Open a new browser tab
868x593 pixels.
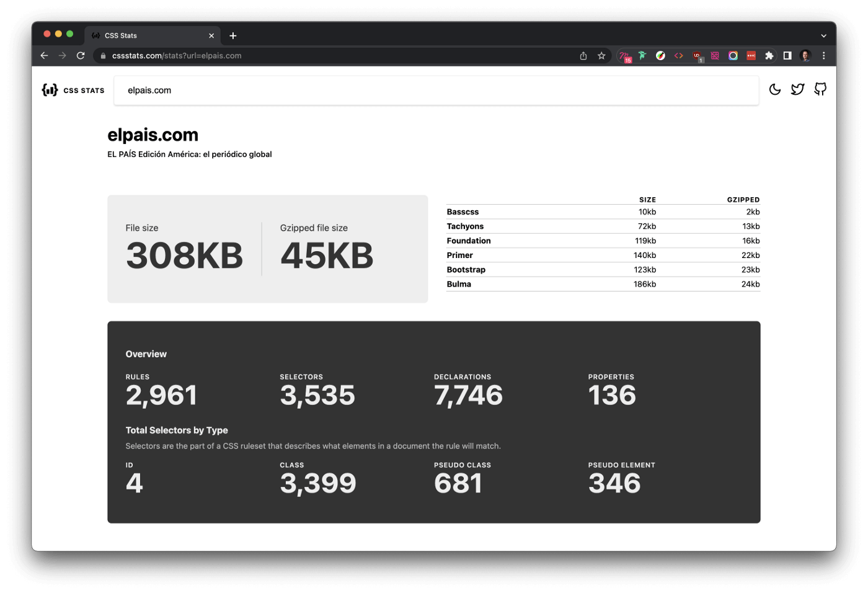[x=233, y=36]
